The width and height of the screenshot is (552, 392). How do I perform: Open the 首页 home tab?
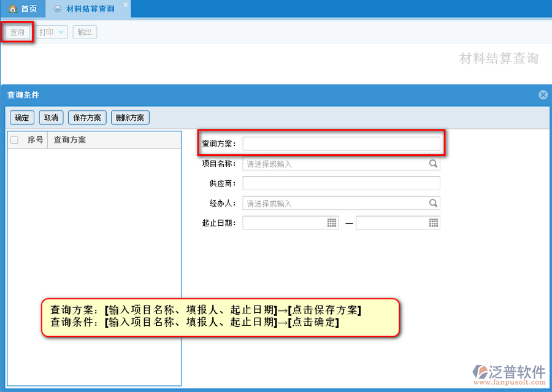click(23, 9)
